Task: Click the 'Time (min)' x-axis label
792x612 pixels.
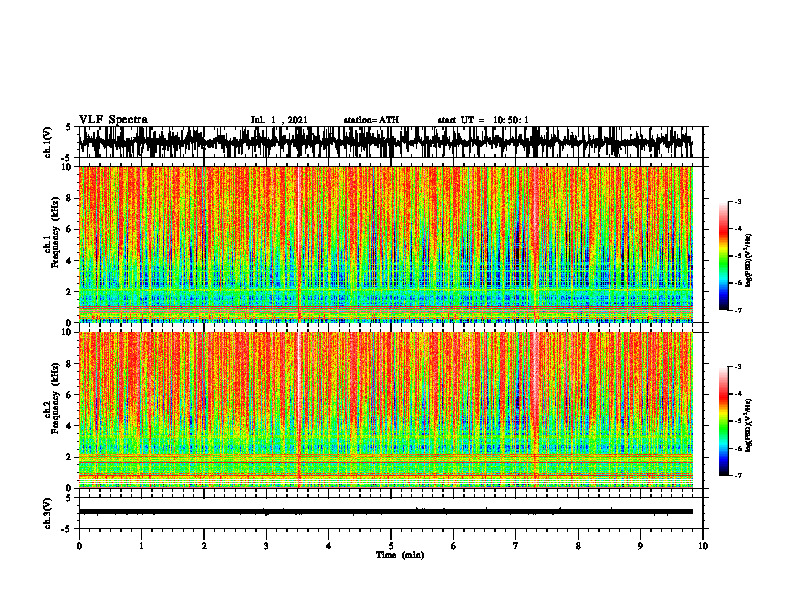Action: (400, 555)
